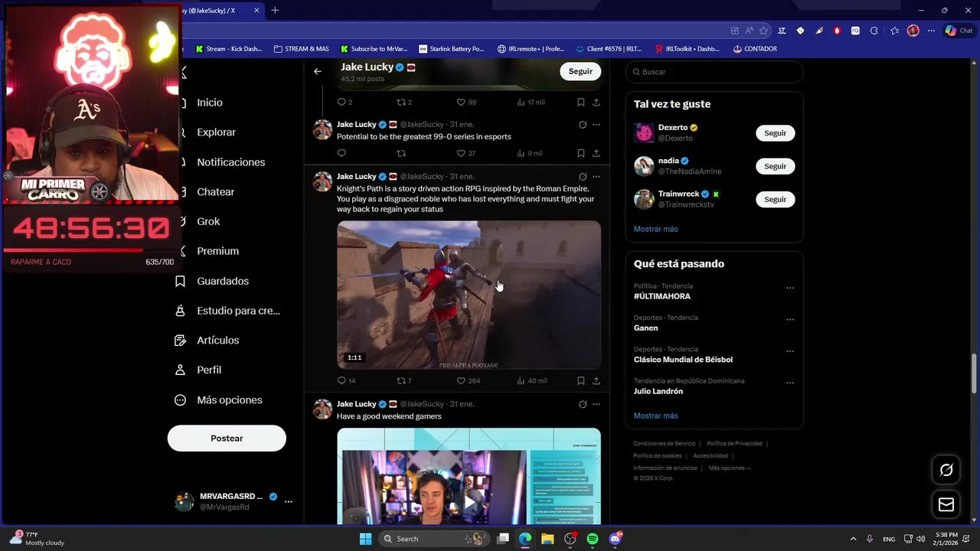Open a new browser tab
Image resolution: width=980 pixels, height=551 pixels.
[x=275, y=10]
